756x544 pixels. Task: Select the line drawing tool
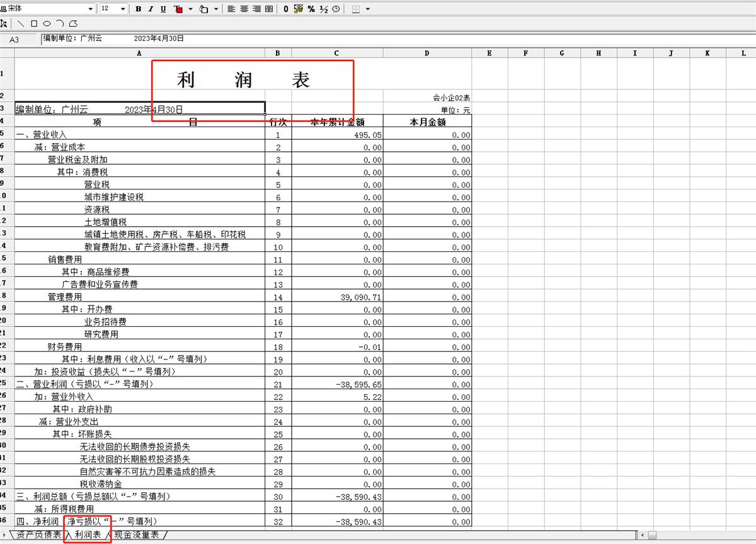point(21,23)
